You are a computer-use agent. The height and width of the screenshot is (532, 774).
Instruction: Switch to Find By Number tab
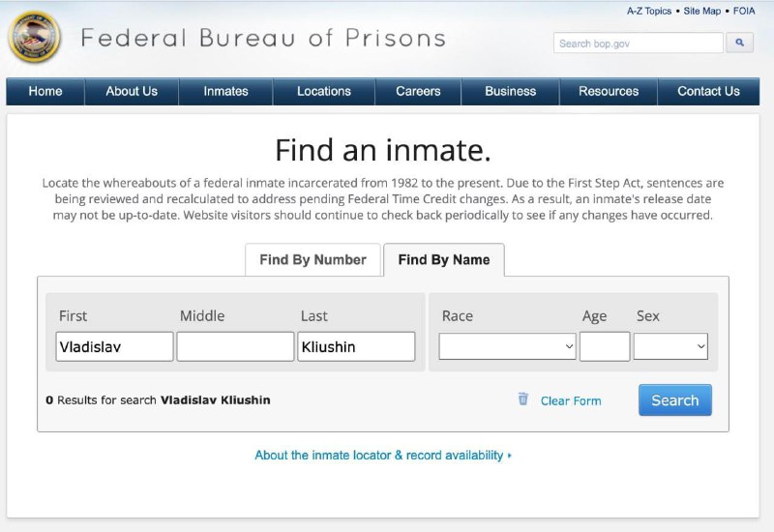point(313,259)
